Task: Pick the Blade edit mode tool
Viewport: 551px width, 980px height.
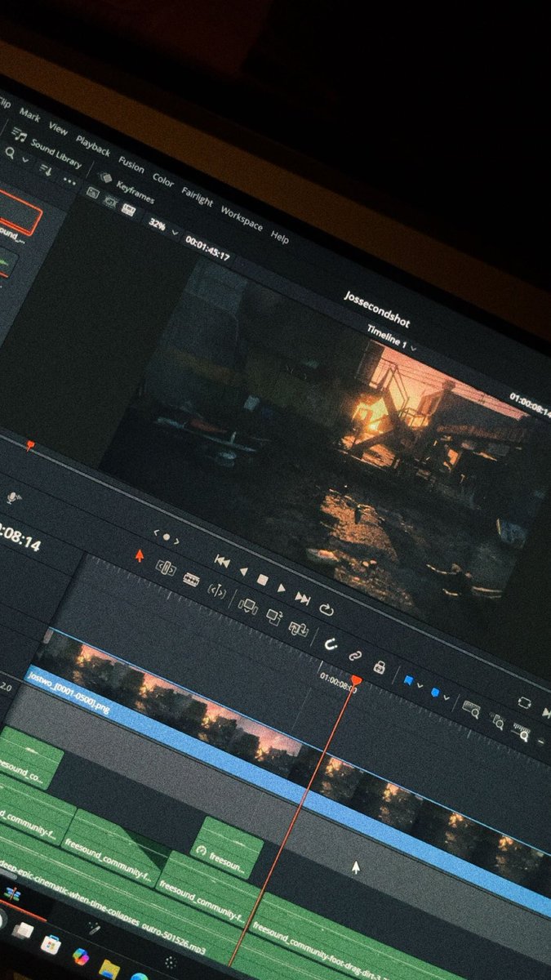Action: tap(216, 590)
